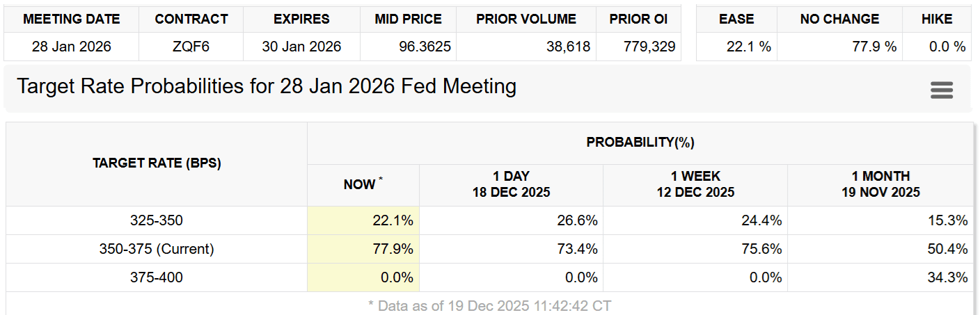The height and width of the screenshot is (315, 980).
Task: Click the TARGET RATE (BPS) header
Action: coord(157,164)
